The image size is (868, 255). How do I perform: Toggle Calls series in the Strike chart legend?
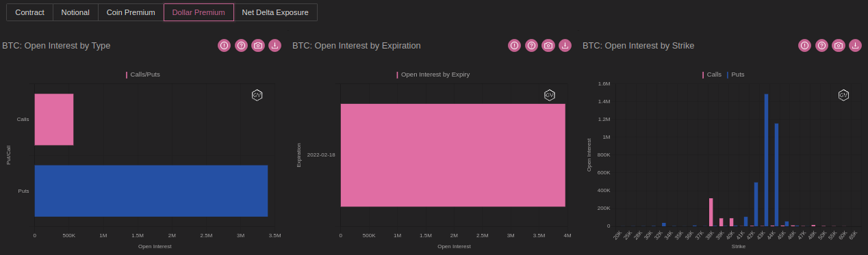pyautogui.click(x=712, y=75)
